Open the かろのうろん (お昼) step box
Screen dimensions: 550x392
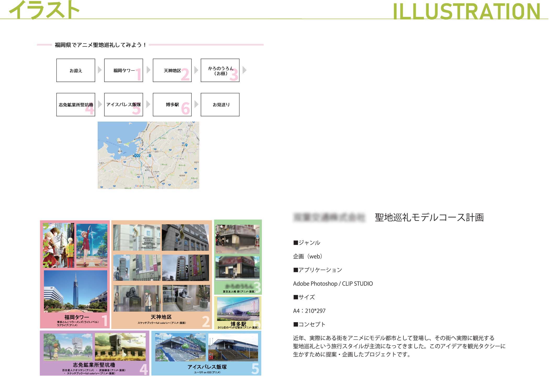[220, 70]
